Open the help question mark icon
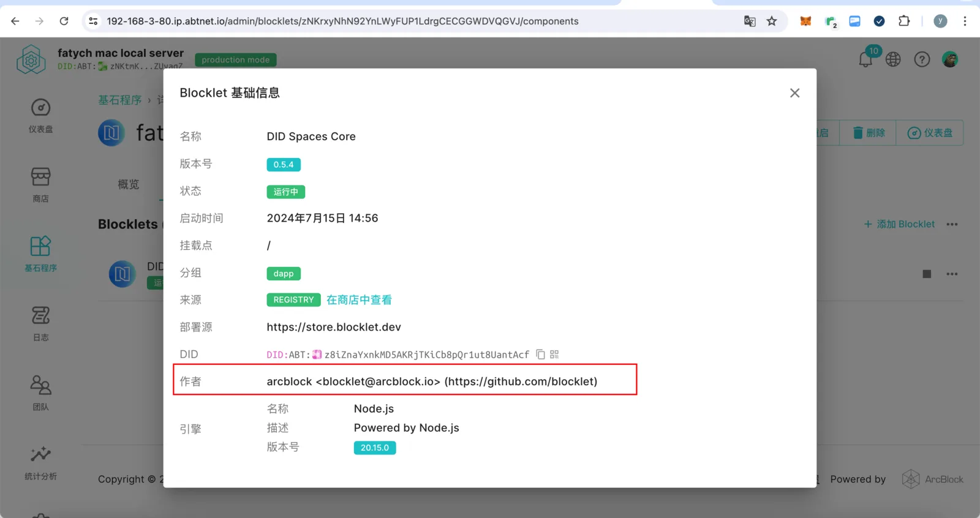Viewport: 980px width, 518px height. 922,59
